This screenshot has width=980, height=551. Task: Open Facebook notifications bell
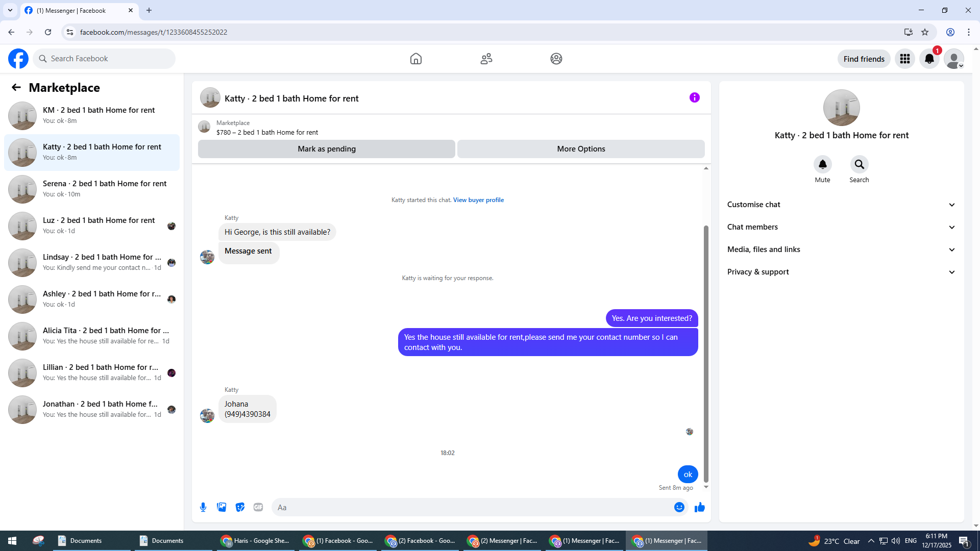point(929,59)
